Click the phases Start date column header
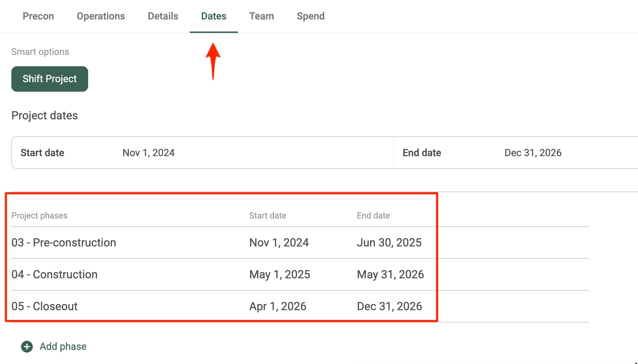 coord(268,216)
